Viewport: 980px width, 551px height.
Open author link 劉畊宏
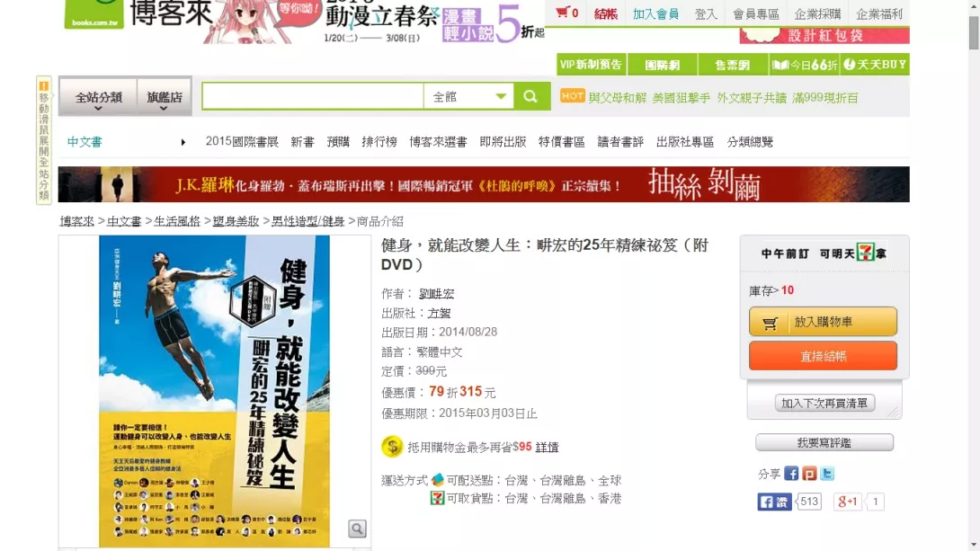(436, 294)
